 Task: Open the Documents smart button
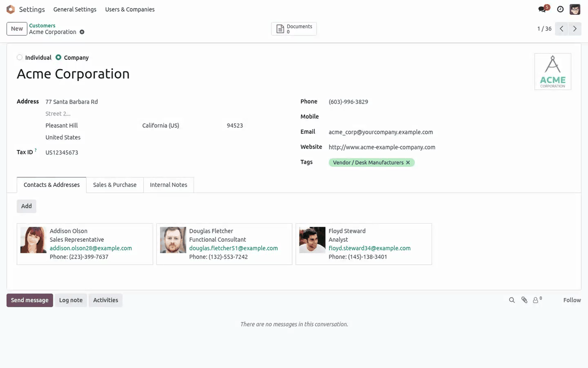(x=294, y=29)
